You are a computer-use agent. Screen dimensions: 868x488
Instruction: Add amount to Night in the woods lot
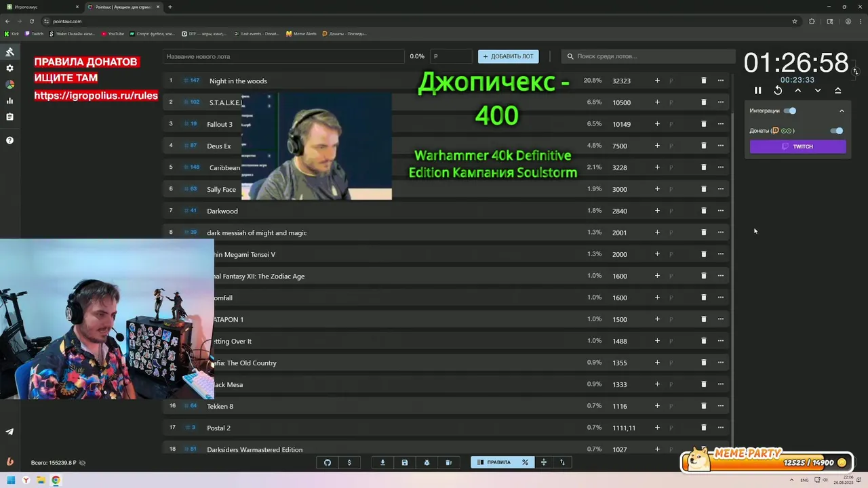coord(657,81)
